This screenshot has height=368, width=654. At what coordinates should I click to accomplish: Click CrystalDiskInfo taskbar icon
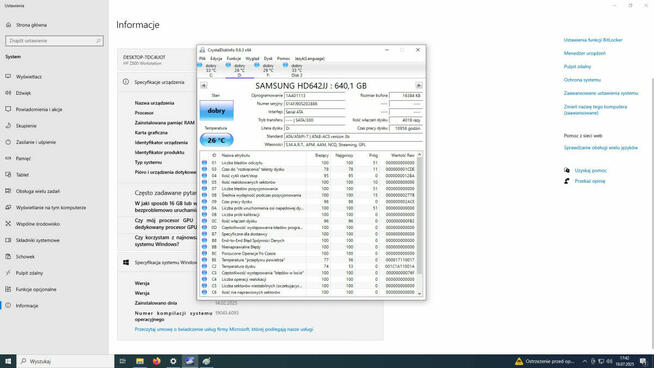coord(190,361)
